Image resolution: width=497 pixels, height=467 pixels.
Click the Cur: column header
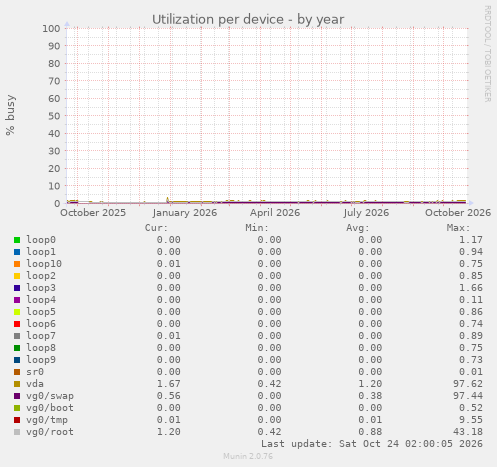coord(156,228)
